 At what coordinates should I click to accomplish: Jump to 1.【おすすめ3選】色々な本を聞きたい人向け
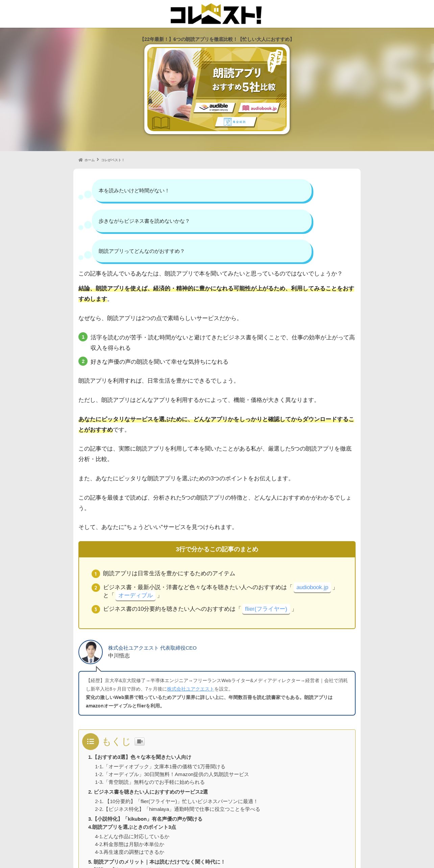(140, 757)
